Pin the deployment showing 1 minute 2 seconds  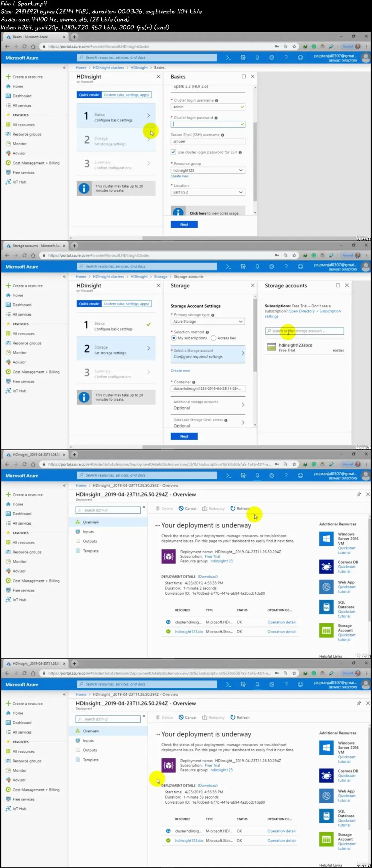point(359,494)
